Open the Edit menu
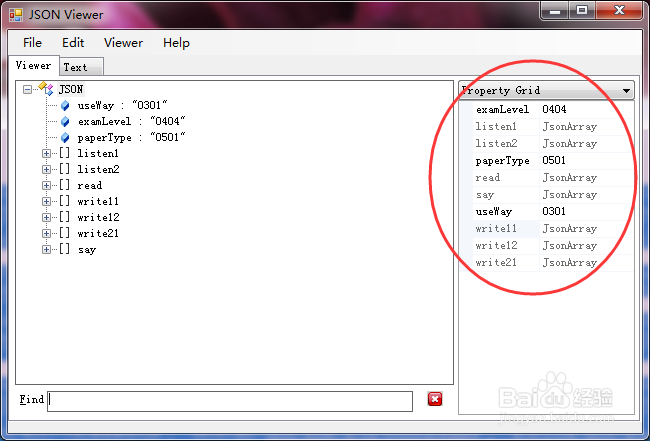Image resolution: width=650 pixels, height=441 pixels. 73,43
